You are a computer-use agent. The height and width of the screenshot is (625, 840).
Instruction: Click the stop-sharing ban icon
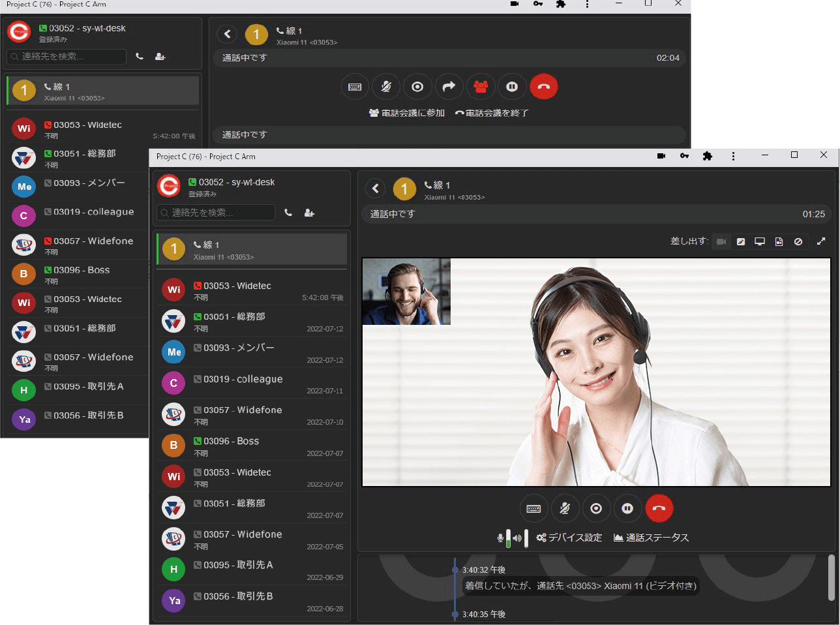[798, 241]
